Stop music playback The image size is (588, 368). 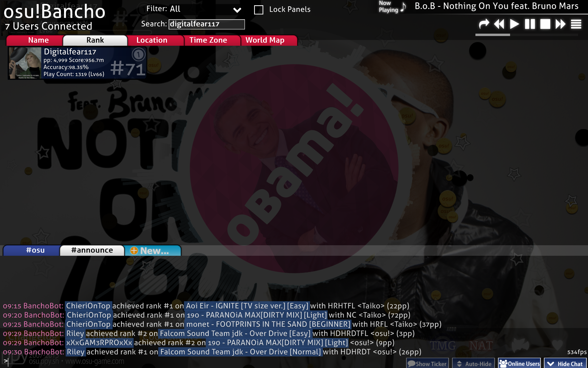click(545, 24)
